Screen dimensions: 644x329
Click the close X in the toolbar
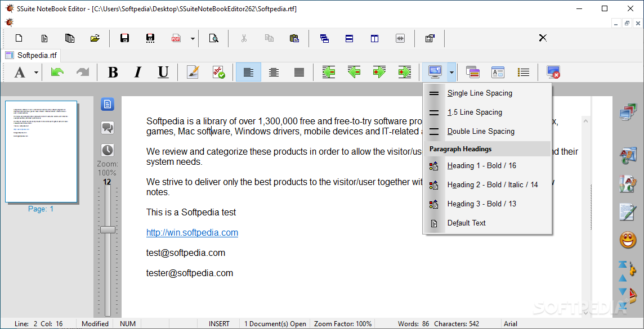[x=543, y=38]
